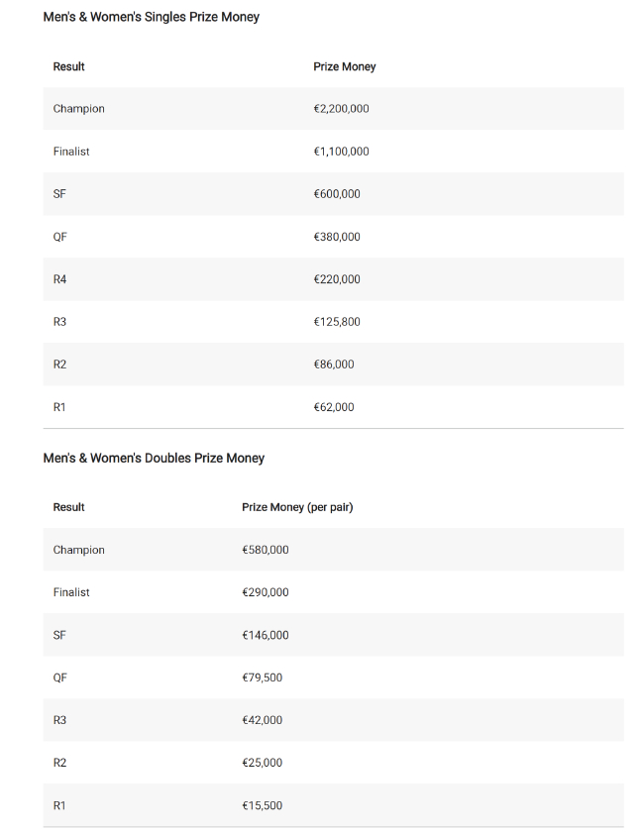Select the €600,000 prize money cell
Image resolution: width=644 pixels, height=833 pixels.
[x=337, y=194]
